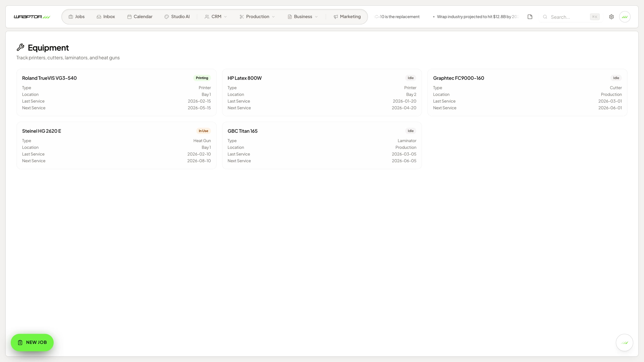Open Studio AI

177,17
